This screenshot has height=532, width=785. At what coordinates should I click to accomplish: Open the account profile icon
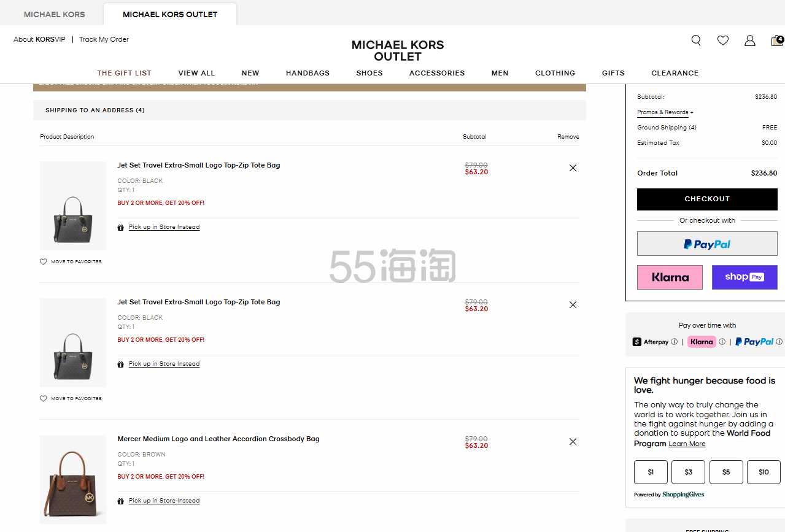point(750,40)
